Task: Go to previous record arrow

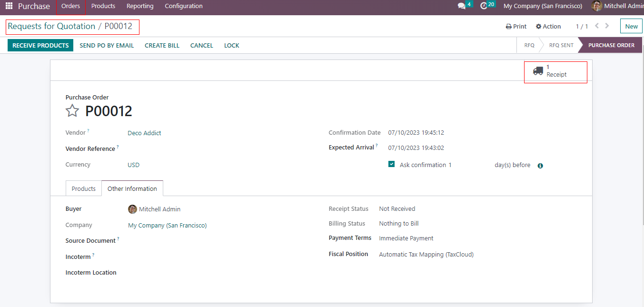Action: tap(597, 26)
